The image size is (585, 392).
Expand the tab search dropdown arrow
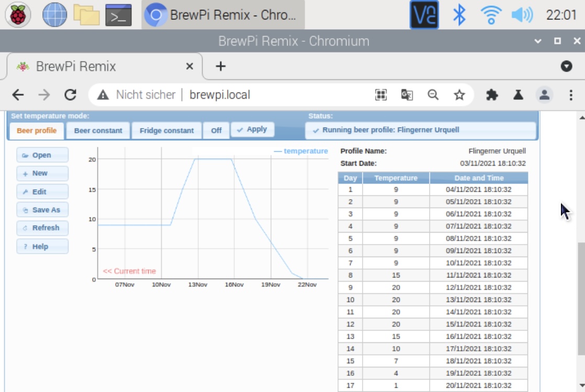click(x=566, y=66)
